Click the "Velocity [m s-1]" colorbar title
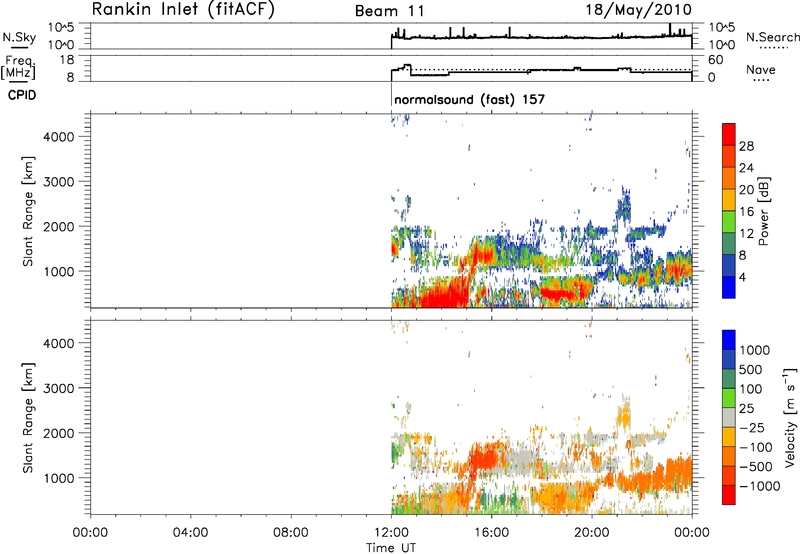The width and height of the screenshot is (800, 554). pyautogui.click(x=790, y=417)
